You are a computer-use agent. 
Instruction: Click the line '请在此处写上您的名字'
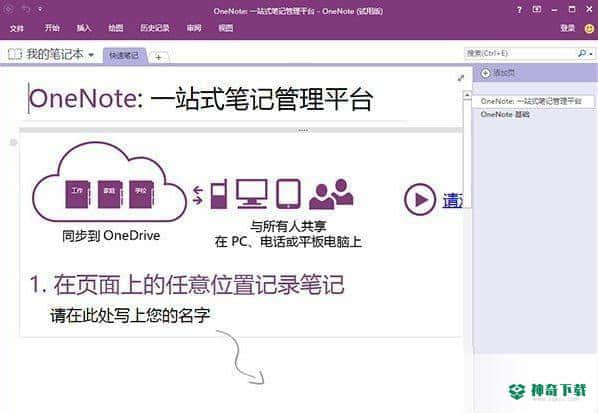(130, 316)
